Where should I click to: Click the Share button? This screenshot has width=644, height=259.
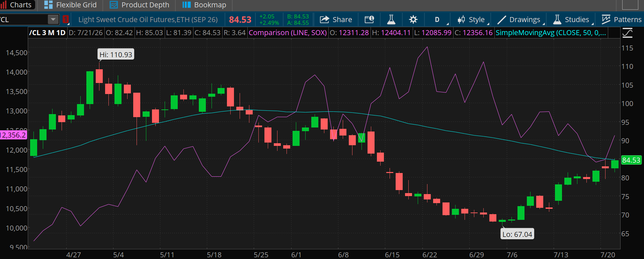pyautogui.click(x=336, y=19)
